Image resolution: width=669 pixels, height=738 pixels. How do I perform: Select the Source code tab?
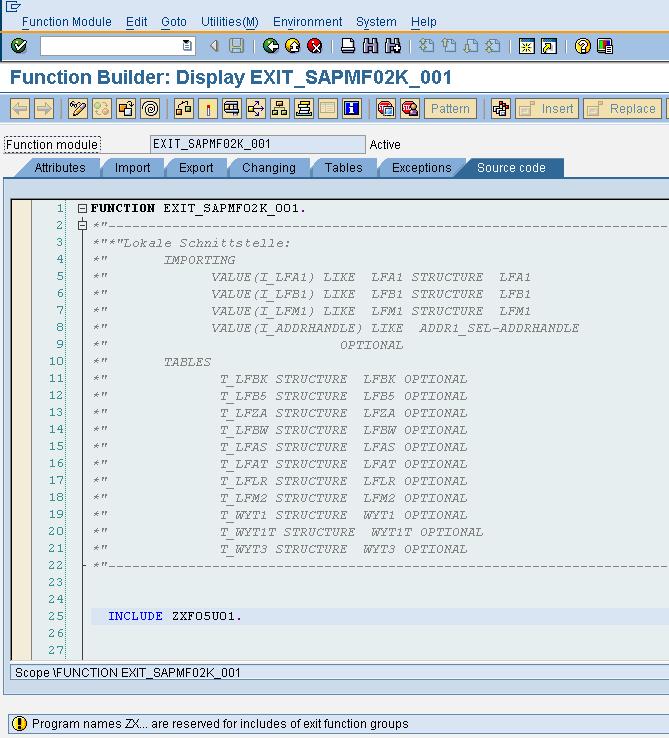[x=511, y=168]
